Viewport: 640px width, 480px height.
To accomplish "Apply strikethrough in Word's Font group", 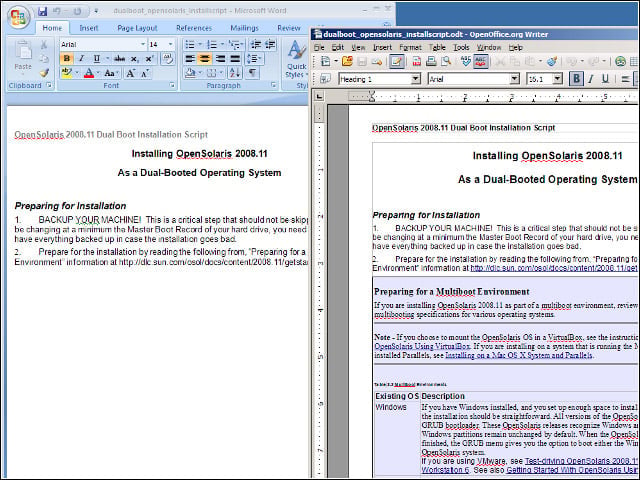I will click(119, 59).
